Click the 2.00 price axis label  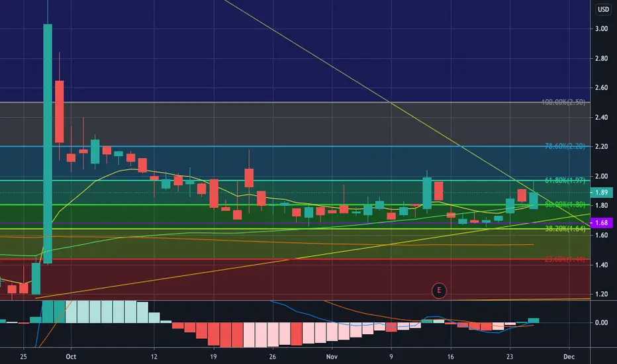[x=601, y=176]
